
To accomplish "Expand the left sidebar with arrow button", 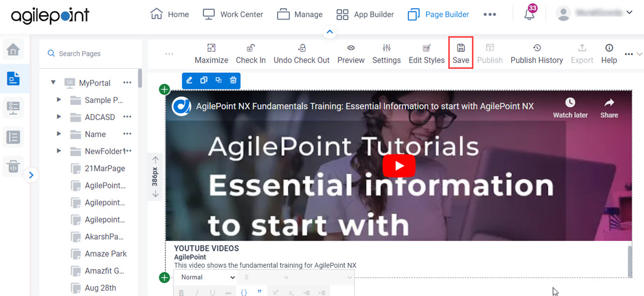I will pyautogui.click(x=31, y=175).
